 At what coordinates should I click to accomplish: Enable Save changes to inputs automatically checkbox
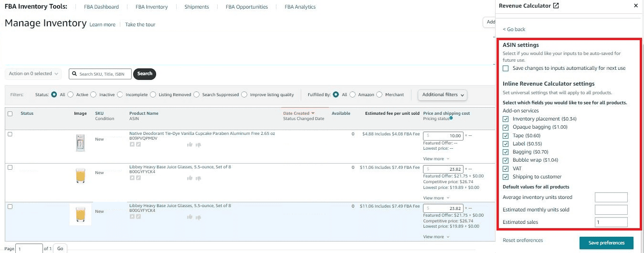(506, 68)
